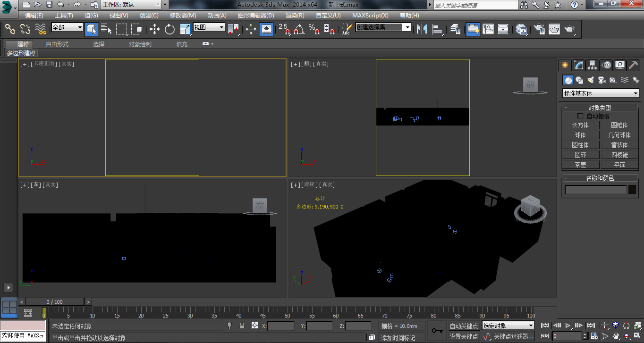The height and width of the screenshot is (343, 644).
Task: Click the Select and Link chain icon
Action: (10, 29)
